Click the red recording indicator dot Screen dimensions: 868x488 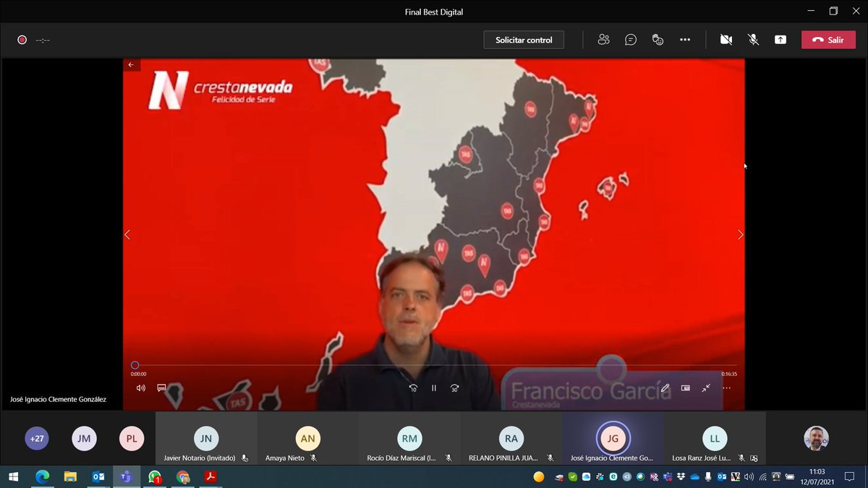point(22,40)
